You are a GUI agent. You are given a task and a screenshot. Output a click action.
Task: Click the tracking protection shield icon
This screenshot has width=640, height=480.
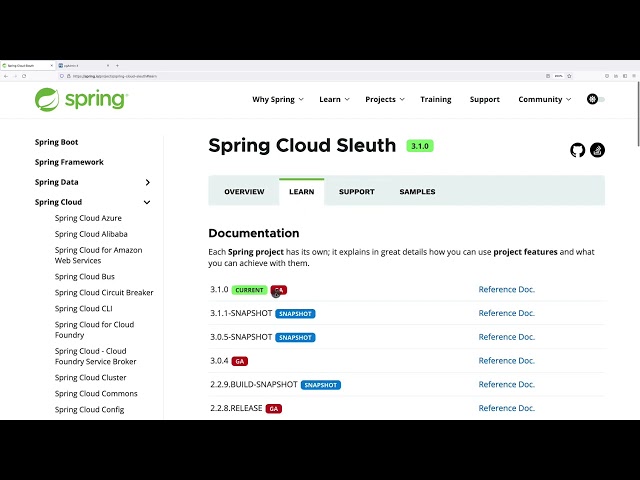pos(62,76)
